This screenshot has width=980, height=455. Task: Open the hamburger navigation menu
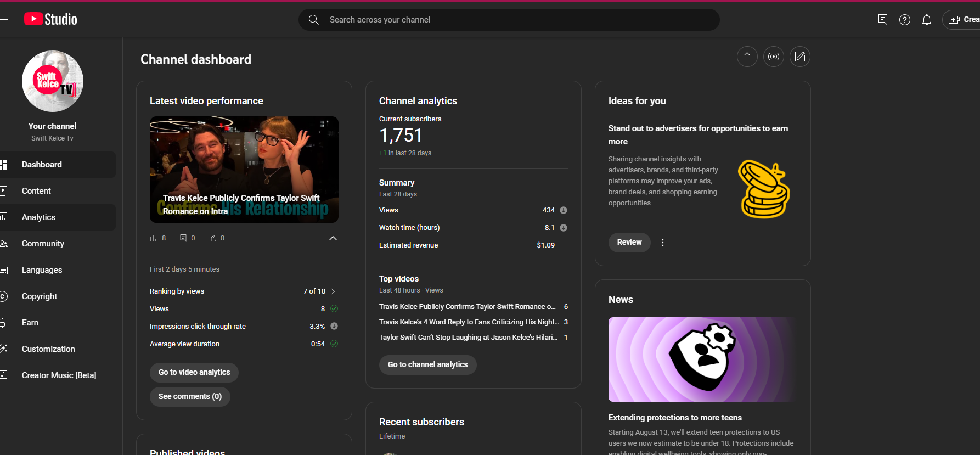point(4,19)
